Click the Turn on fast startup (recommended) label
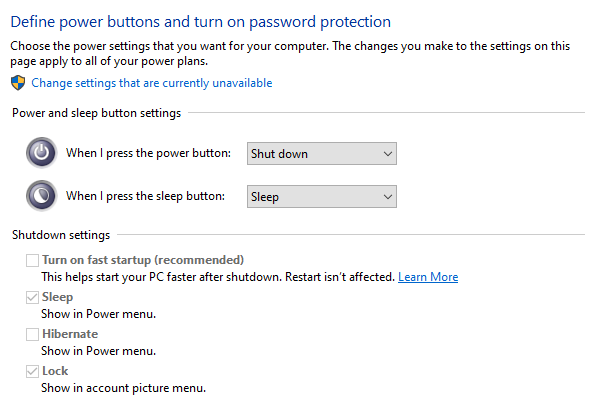Screen dimensions: 616x418 143,260
